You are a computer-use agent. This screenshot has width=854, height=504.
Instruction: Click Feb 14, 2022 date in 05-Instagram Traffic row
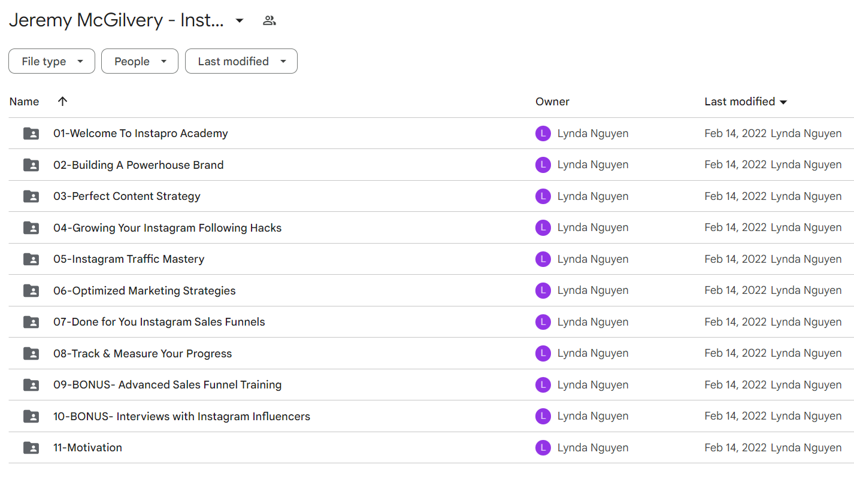735,259
